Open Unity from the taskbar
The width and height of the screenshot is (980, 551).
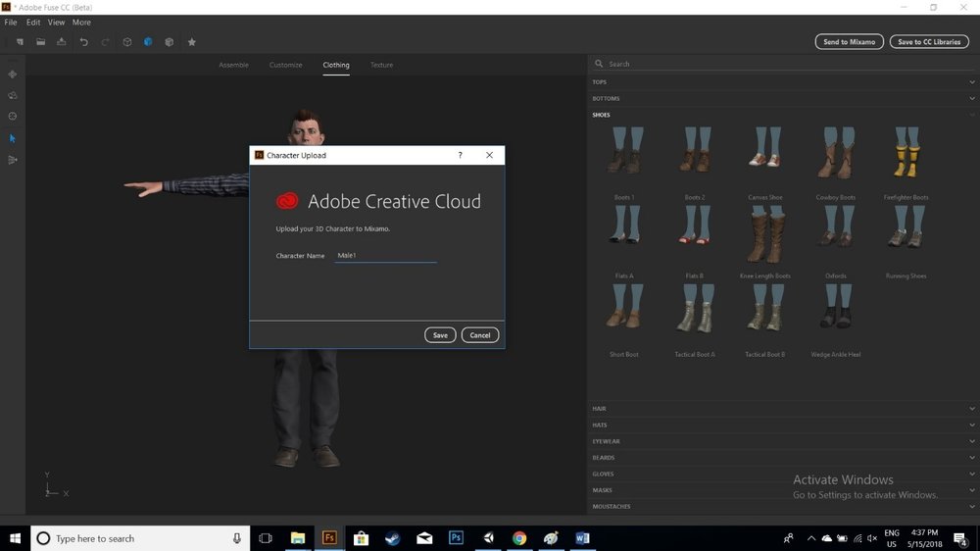coord(488,538)
